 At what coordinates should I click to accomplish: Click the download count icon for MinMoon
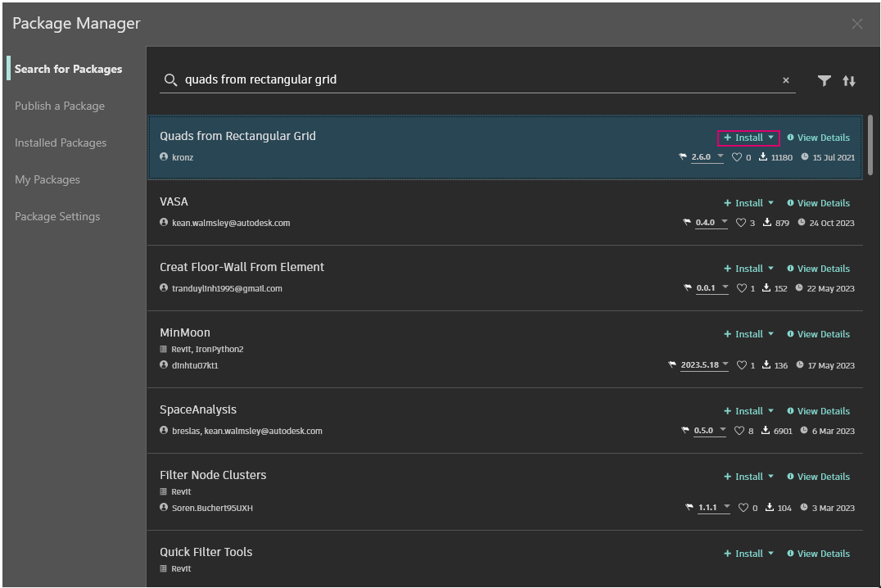pyautogui.click(x=766, y=365)
